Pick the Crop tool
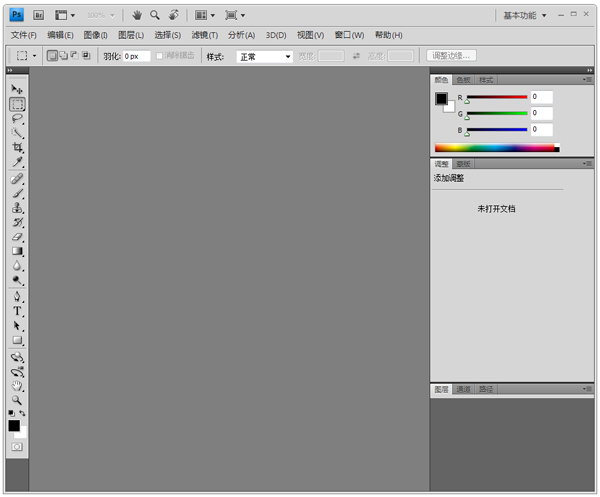Viewport: 600px width, 497px height. click(17, 147)
